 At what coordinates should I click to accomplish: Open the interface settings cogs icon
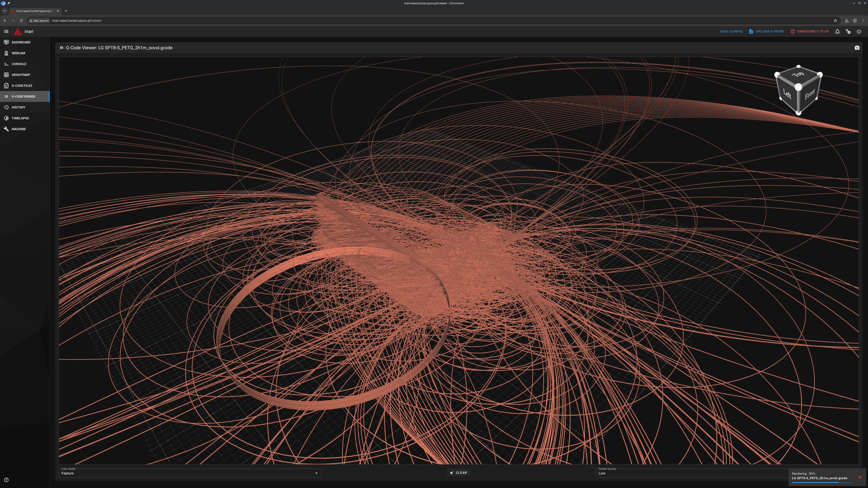(848, 31)
